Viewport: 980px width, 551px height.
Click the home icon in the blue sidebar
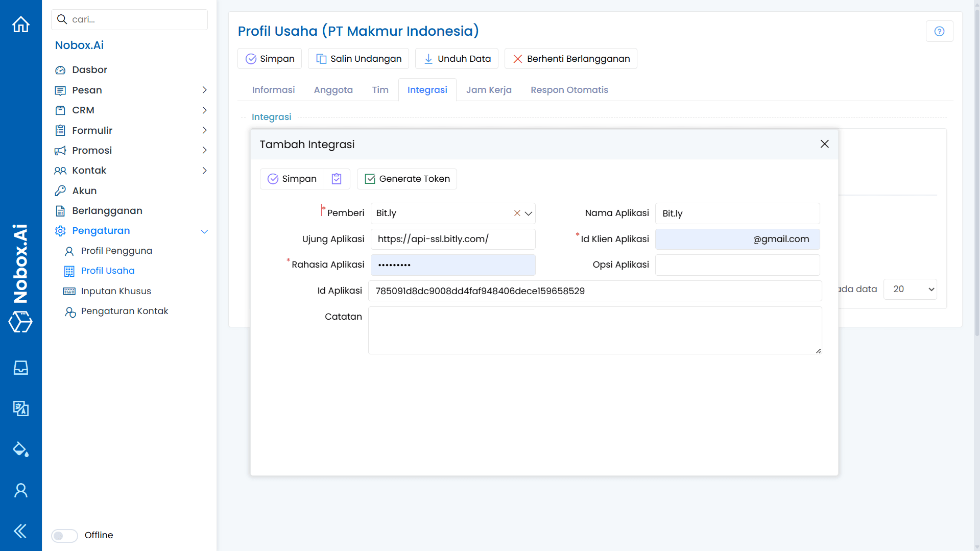tap(20, 24)
